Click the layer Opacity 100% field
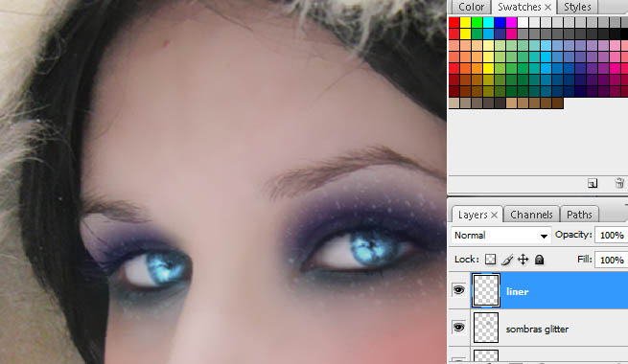Viewport: 628px width, 364px height. pyautogui.click(x=611, y=236)
